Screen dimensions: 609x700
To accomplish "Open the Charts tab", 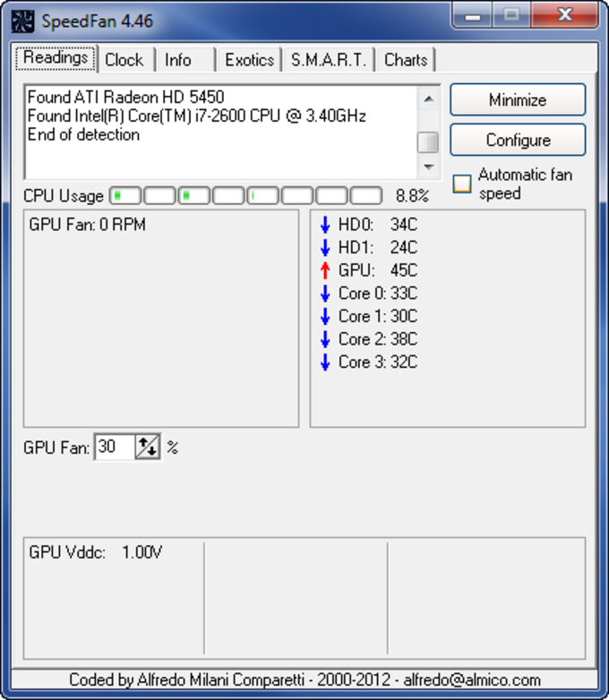I will click(406, 60).
